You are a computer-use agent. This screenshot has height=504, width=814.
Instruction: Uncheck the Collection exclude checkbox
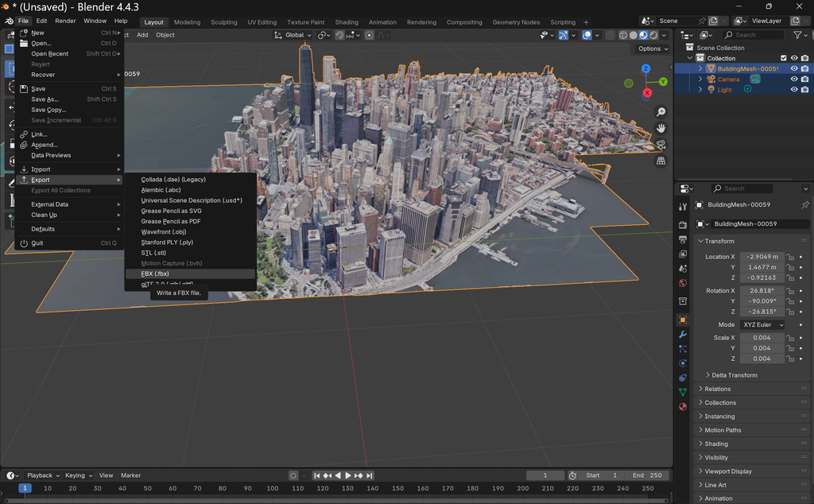(783, 58)
